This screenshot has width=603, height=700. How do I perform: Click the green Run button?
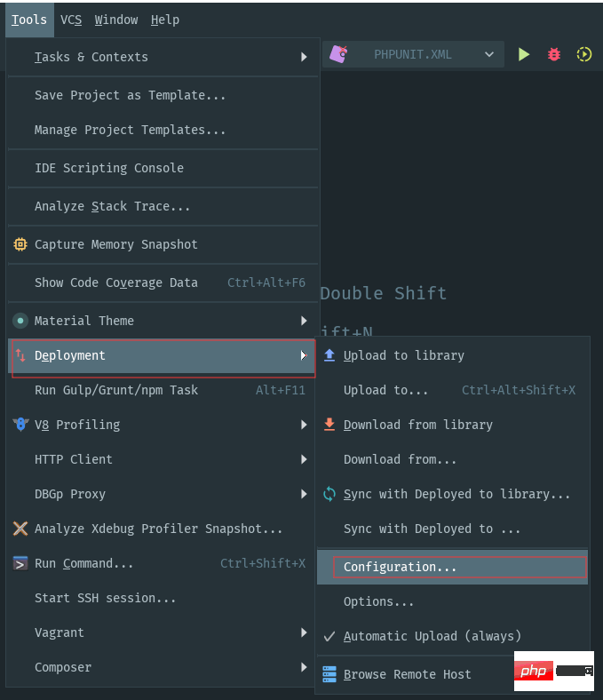524,54
